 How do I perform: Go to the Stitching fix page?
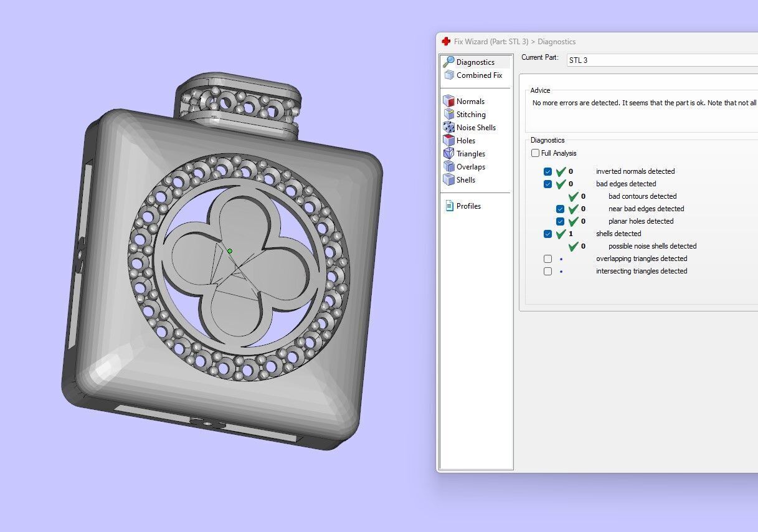tap(471, 114)
